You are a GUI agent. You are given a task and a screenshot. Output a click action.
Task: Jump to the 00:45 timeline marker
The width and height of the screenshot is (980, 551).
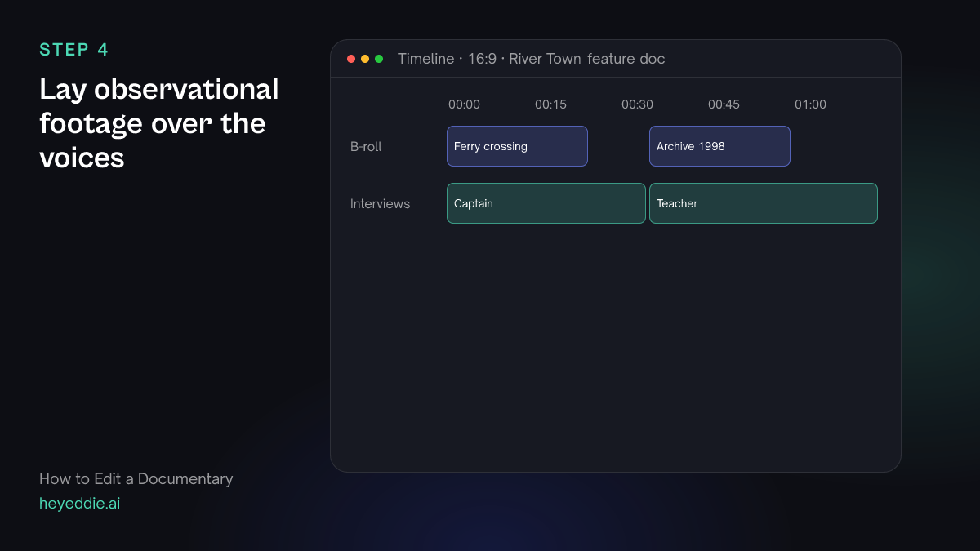pos(724,104)
